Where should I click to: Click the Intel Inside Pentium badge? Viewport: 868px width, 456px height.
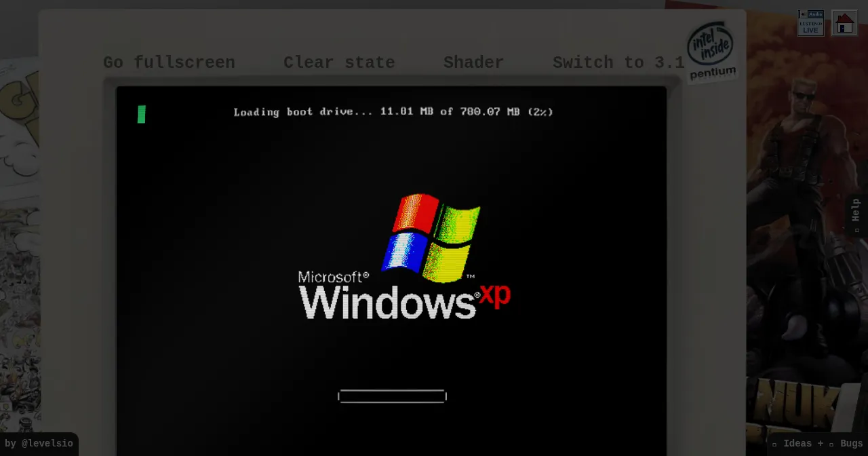[x=711, y=52]
